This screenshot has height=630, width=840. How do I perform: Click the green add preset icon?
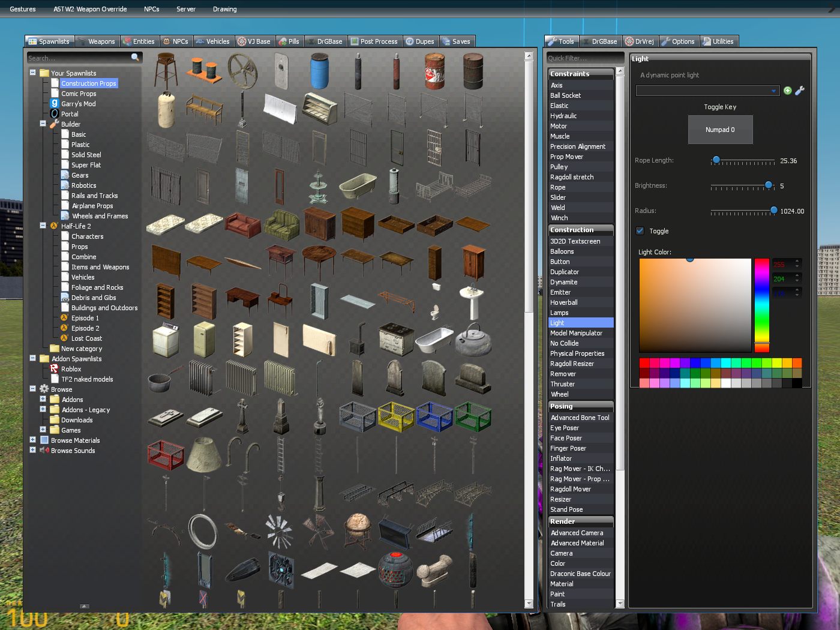tap(788, 91)
